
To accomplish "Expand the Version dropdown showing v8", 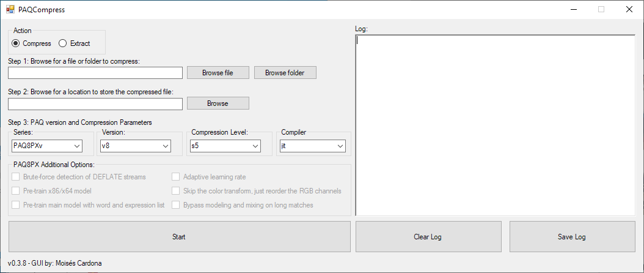I will point(136,146).
